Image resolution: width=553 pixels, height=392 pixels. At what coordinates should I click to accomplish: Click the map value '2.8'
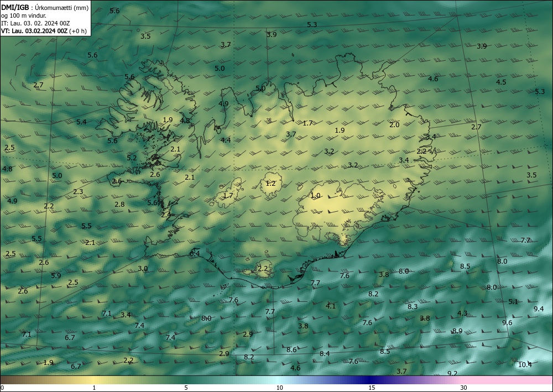(x=119, y=204)
